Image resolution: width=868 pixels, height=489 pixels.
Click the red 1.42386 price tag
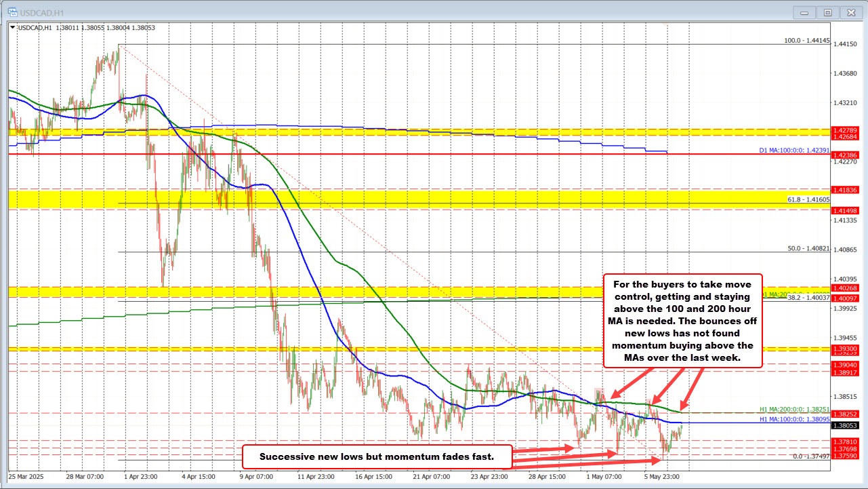pos(846,155)
